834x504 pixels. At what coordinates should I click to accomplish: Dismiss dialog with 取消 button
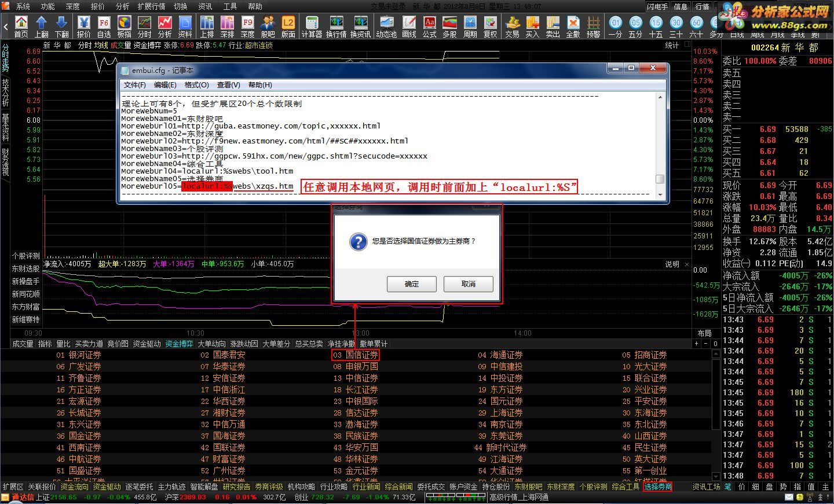469,284
